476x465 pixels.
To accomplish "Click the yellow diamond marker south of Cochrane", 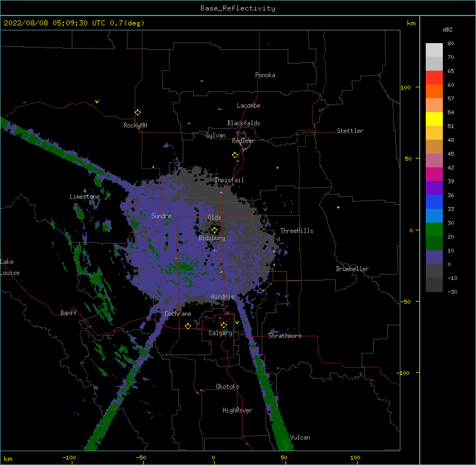I will (188, 326).
